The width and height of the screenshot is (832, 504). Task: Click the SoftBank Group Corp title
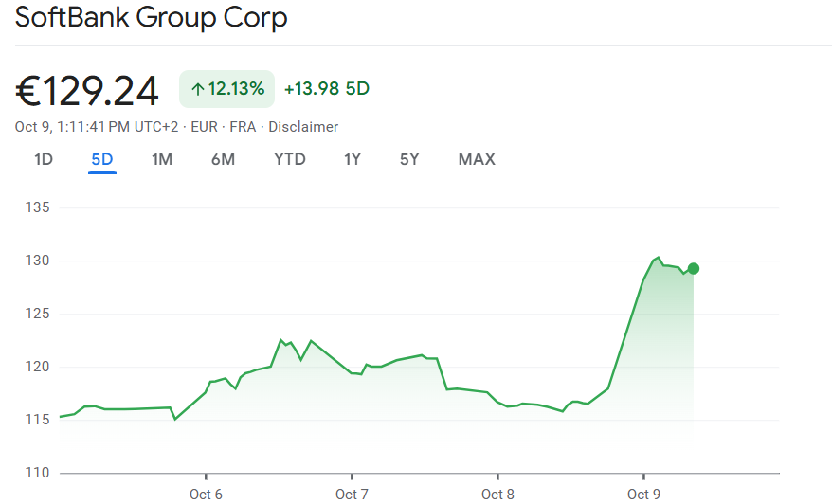click(152, 18)
